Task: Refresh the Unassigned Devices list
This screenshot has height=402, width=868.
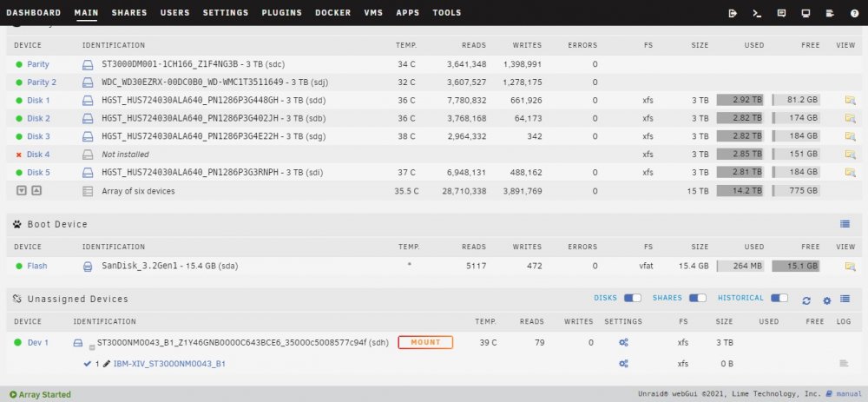Action: point(806,300)
